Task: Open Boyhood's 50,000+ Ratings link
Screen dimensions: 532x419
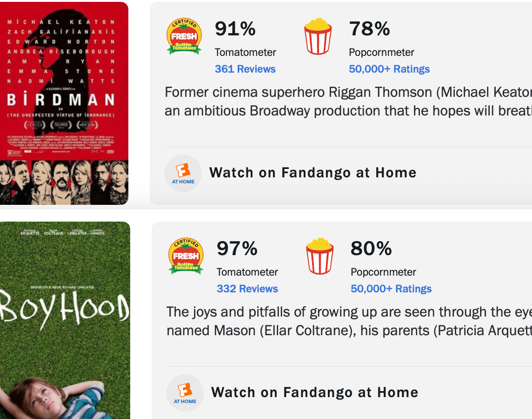Action: 391,289
